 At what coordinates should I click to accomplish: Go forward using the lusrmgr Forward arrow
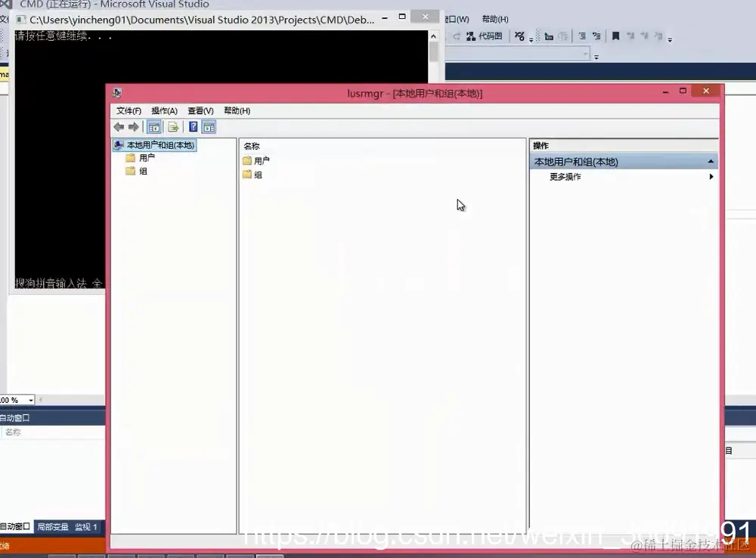[134, 127]
